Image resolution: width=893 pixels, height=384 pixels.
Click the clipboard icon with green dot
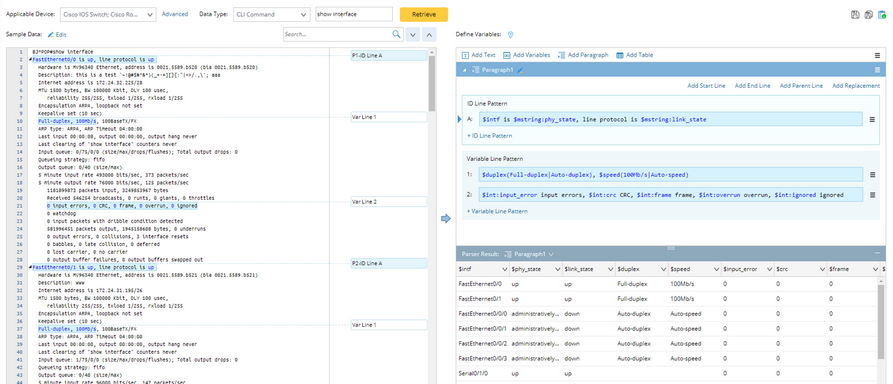click(882, 15)
